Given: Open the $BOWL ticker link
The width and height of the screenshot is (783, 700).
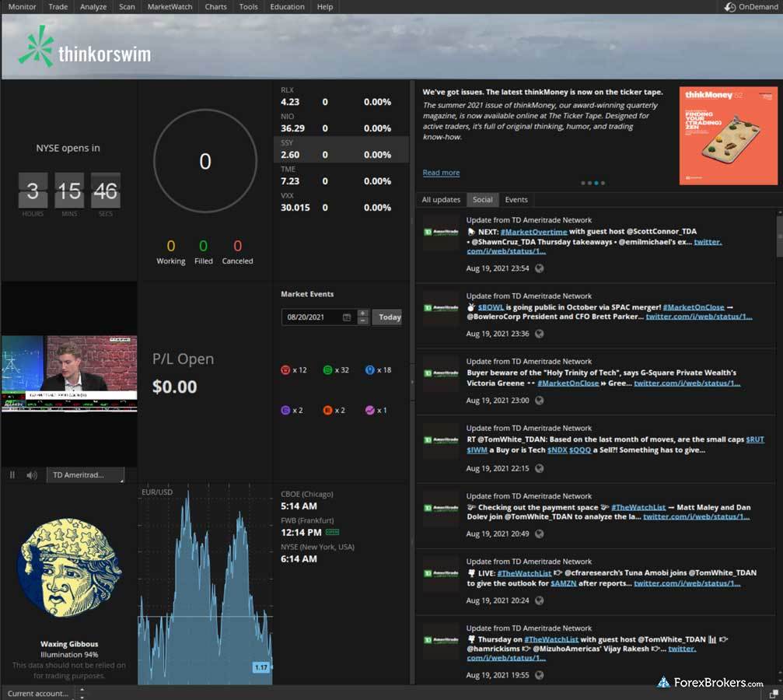Looking at the screenshot, I should pos(491,306).
